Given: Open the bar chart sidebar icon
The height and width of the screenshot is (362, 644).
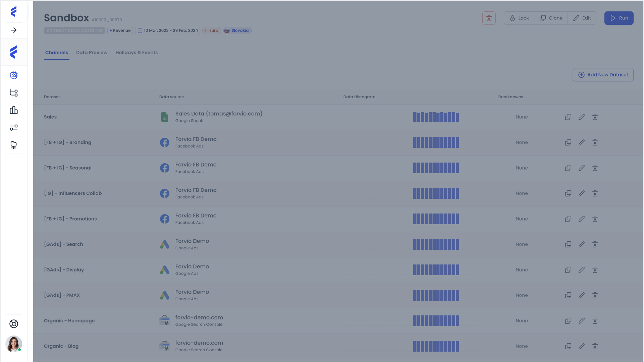Looking at the screenshot, I should pos(14,110).
